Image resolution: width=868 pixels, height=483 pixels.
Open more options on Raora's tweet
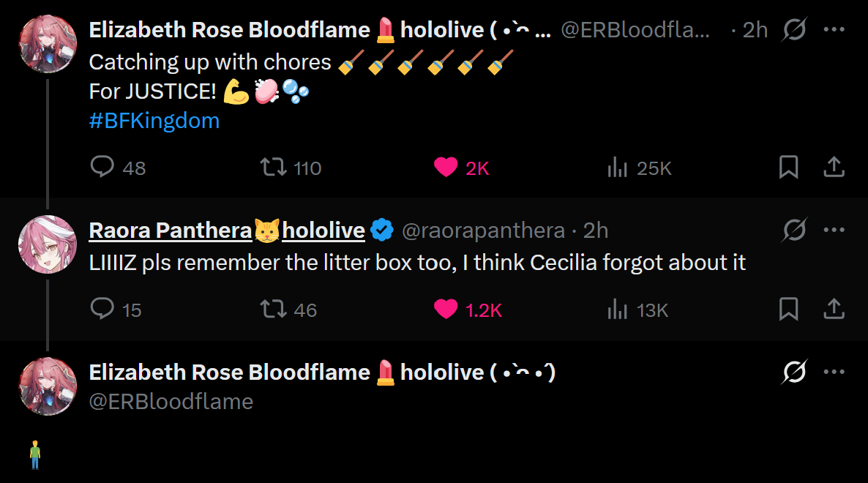click(834, 231)
